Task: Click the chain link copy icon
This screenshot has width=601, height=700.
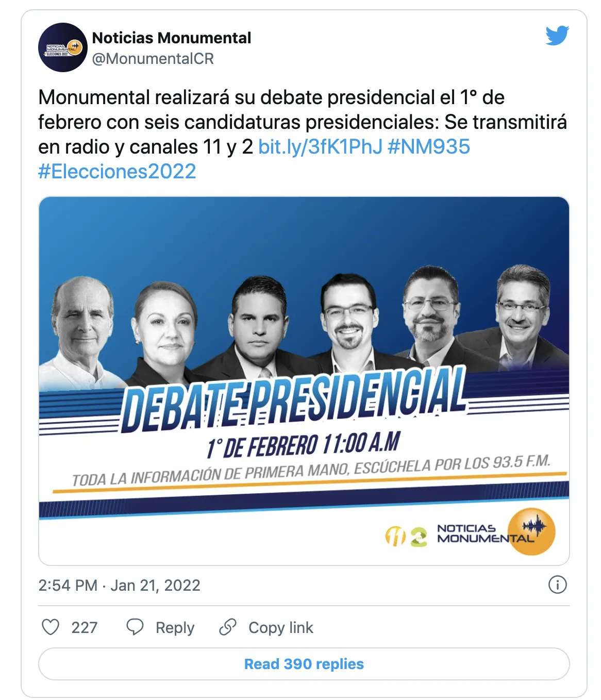Action: pos(228,627)
